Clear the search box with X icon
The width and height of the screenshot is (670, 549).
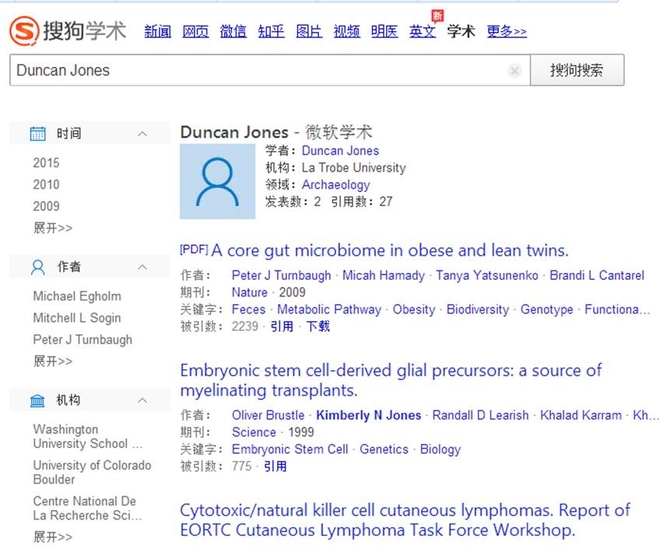tap(515, 70)
